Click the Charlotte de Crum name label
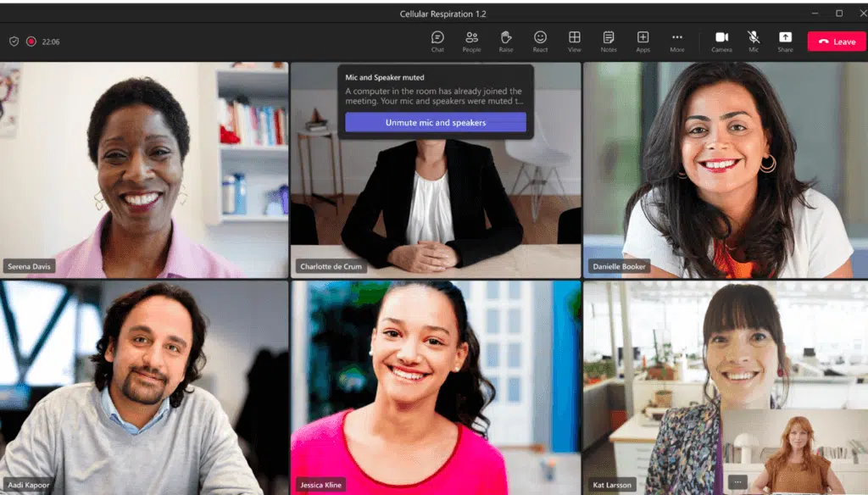This screenshot has height=495, width=868. [x=331, y=266]
